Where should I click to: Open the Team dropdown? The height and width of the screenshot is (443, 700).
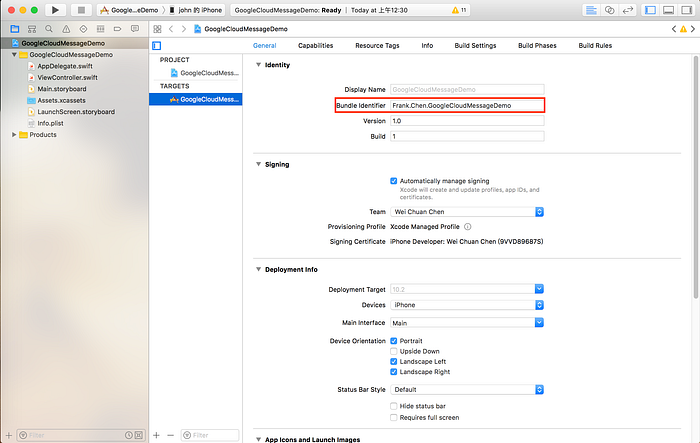[x=467, y=212]
